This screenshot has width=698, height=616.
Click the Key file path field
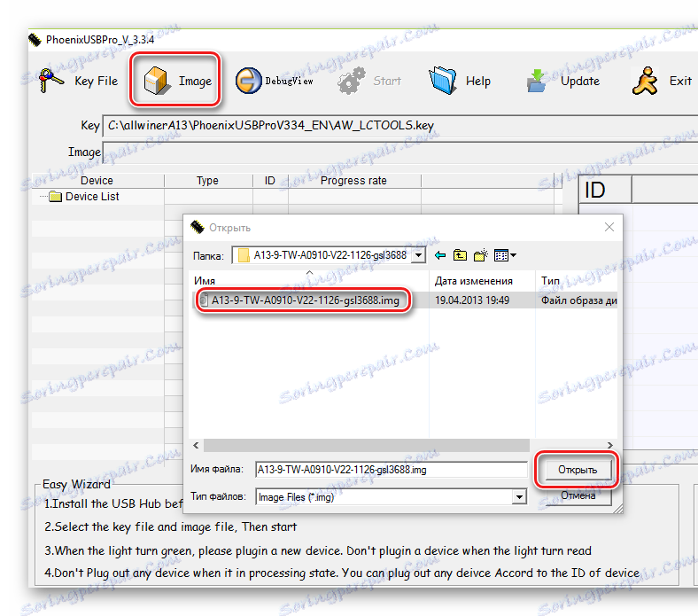pyautogui.click(x=399, y=126)
